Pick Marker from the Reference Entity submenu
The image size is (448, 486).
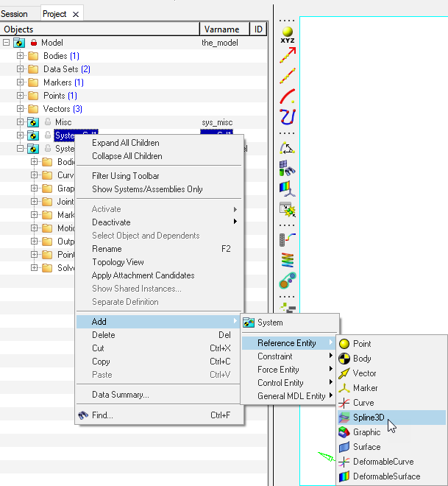(x=365, y=388)
